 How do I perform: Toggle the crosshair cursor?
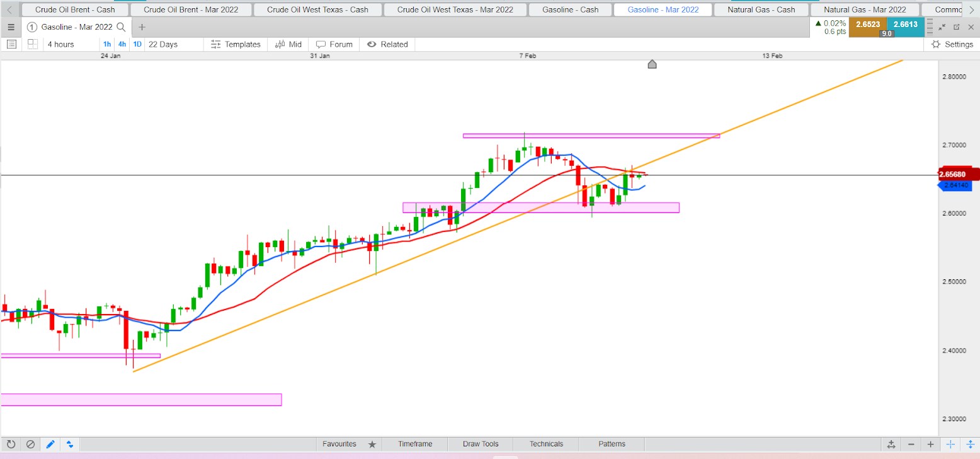pyautogui.click(x=951, y=444)
